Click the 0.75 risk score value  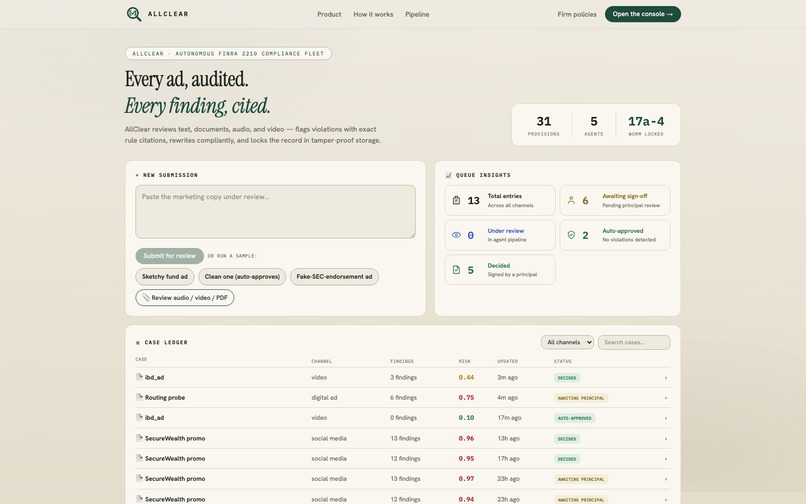click(466, 398)
